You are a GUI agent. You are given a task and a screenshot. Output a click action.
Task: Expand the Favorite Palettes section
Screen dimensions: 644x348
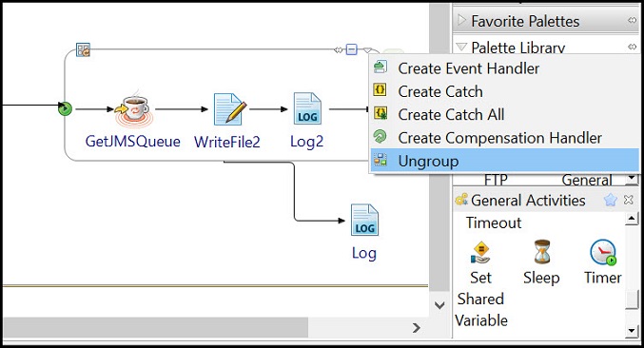point(461,20)
